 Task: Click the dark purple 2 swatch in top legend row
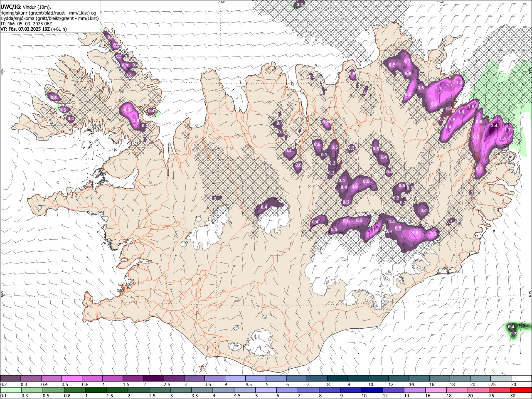coord(153,378)
